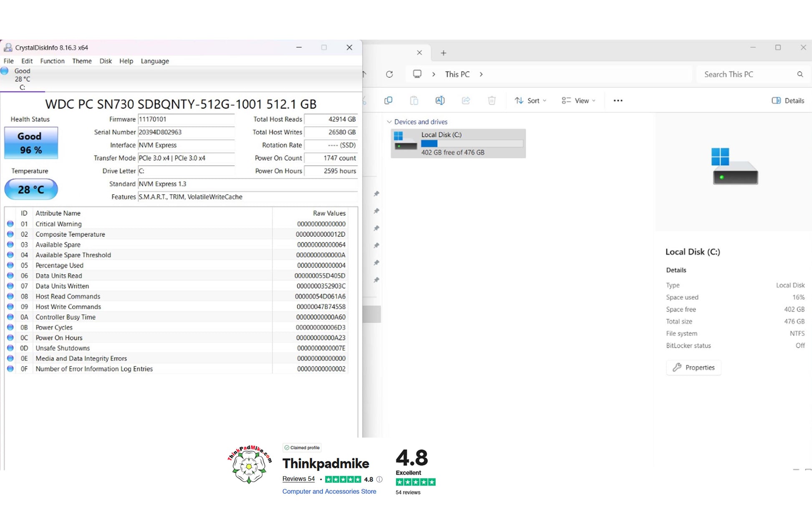812x510 pixels.
Task: Click the delete trash can icon
Action: click(492, 100)
